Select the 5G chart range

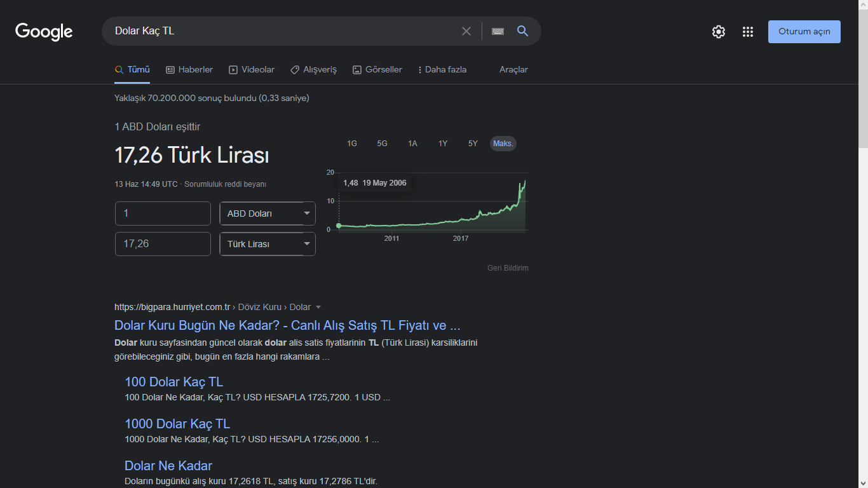tap(382, 144)
